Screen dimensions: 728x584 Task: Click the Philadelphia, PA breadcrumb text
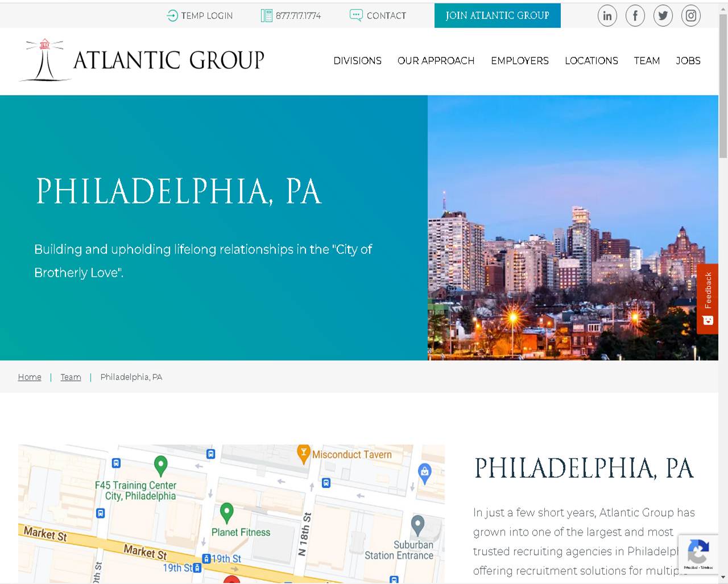click(131, 377)
